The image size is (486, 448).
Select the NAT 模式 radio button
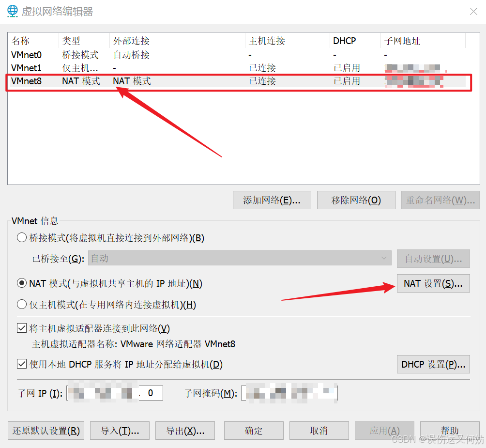tap(21, 283)
